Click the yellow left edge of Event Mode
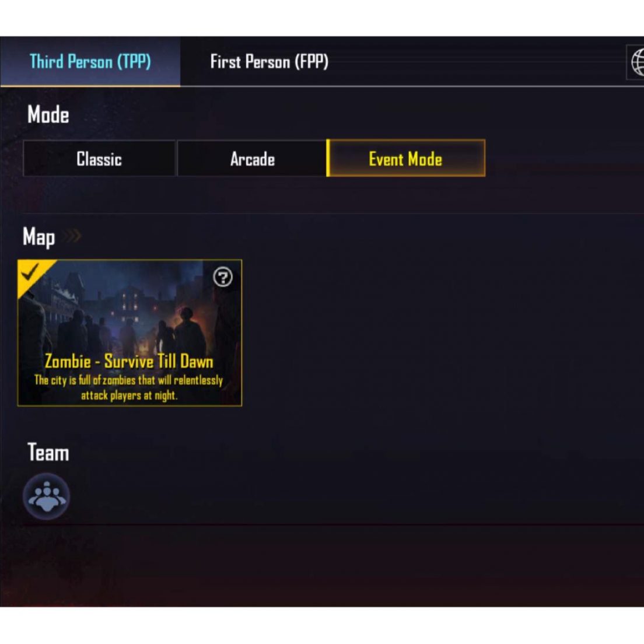This screenshot has width=644, height=644. pos(328,159)
